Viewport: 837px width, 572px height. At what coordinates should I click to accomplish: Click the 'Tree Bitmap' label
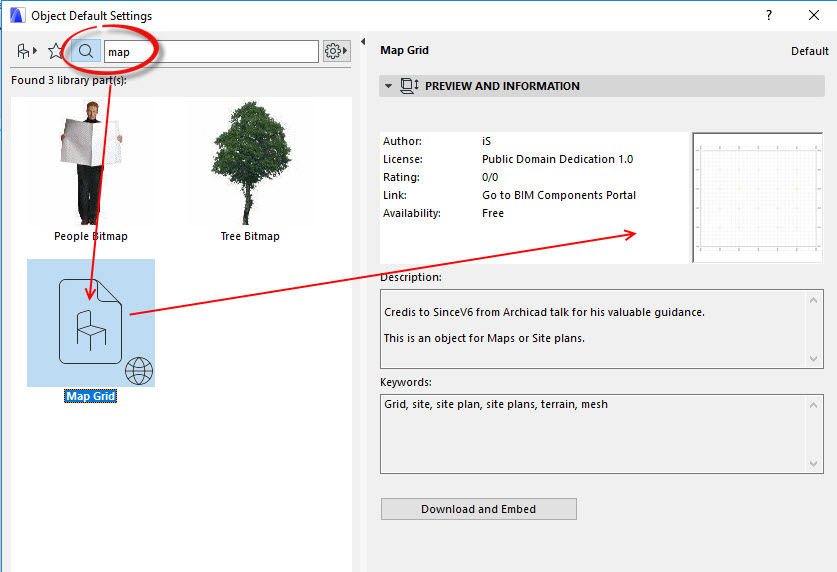point(250,236)
